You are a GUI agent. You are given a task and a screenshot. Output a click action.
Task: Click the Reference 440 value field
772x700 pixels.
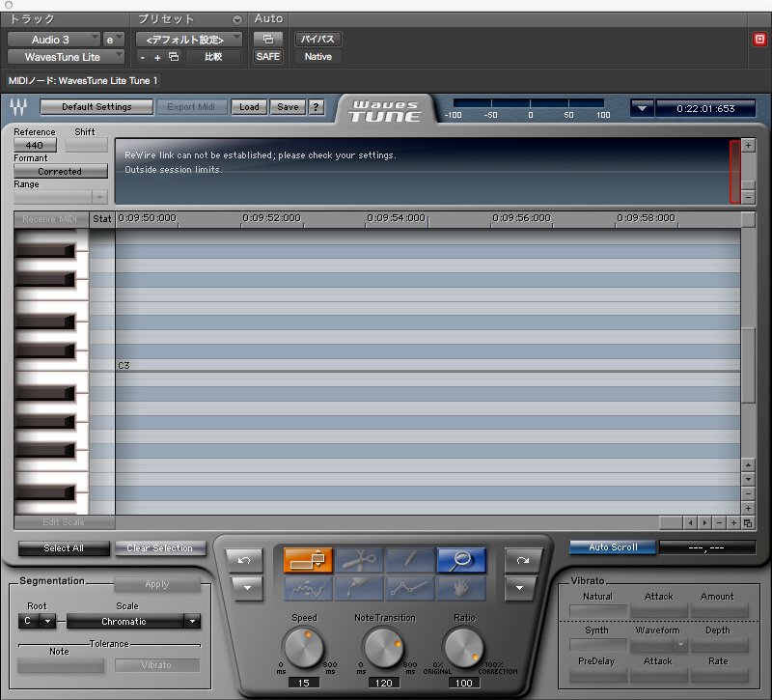[35, 146]
